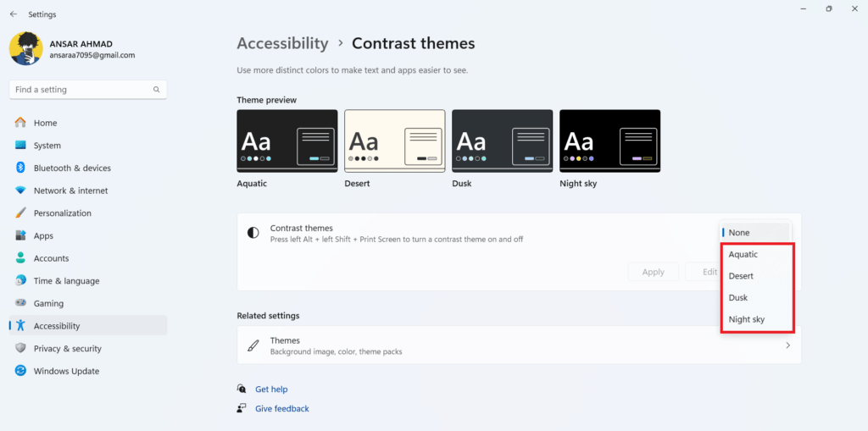Expand the Themes related setting chevron
Viewport: 868px width, 431px height.
pos(787,345)
